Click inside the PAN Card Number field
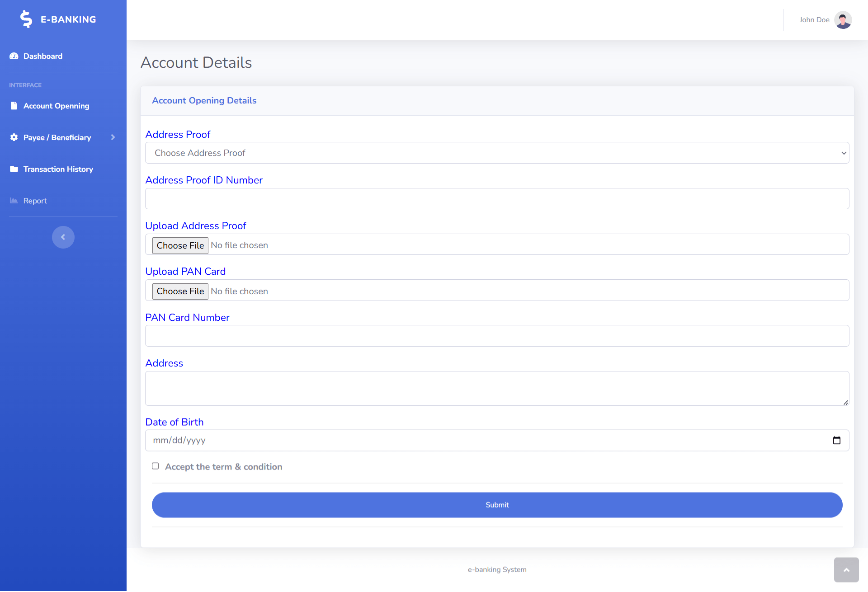The image size is (868, 592). pos(497,335)
